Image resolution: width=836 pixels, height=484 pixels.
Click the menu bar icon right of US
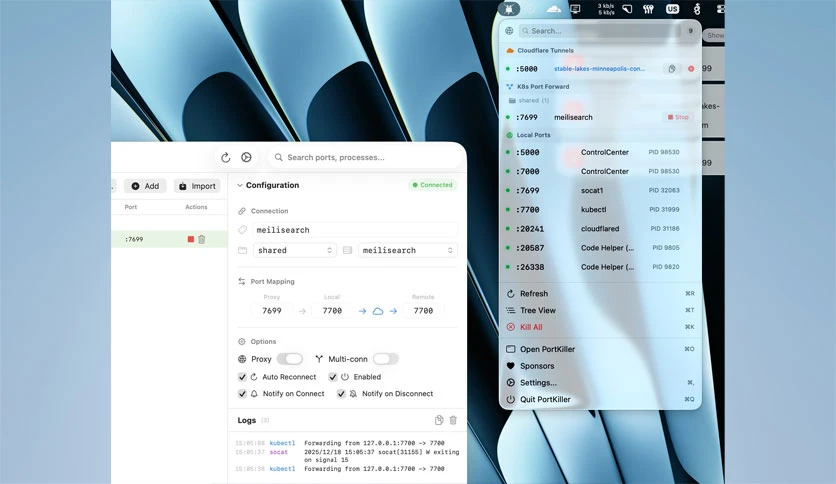(697, 9)
